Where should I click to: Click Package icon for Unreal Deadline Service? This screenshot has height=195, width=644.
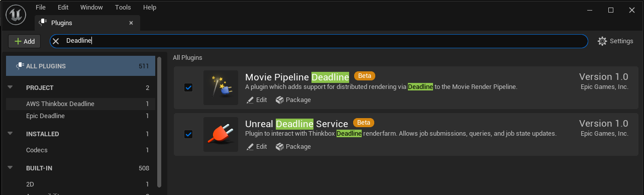click(x=280, y=147)
